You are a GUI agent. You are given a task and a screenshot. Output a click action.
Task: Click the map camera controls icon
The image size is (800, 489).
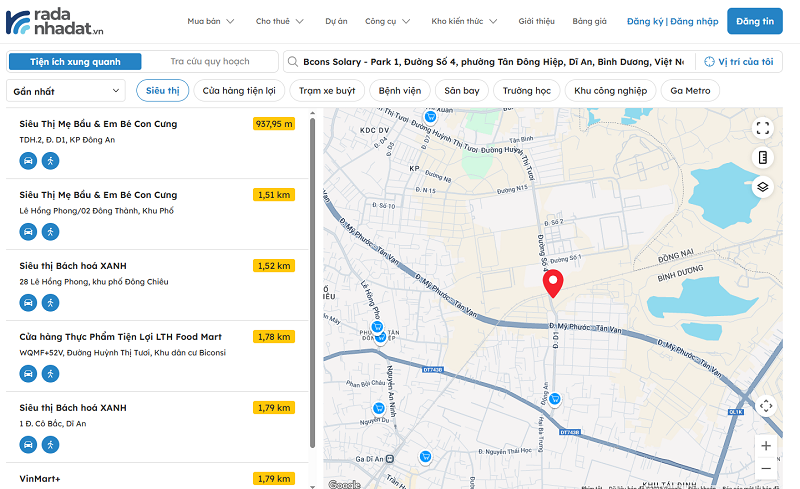(766, 405)
